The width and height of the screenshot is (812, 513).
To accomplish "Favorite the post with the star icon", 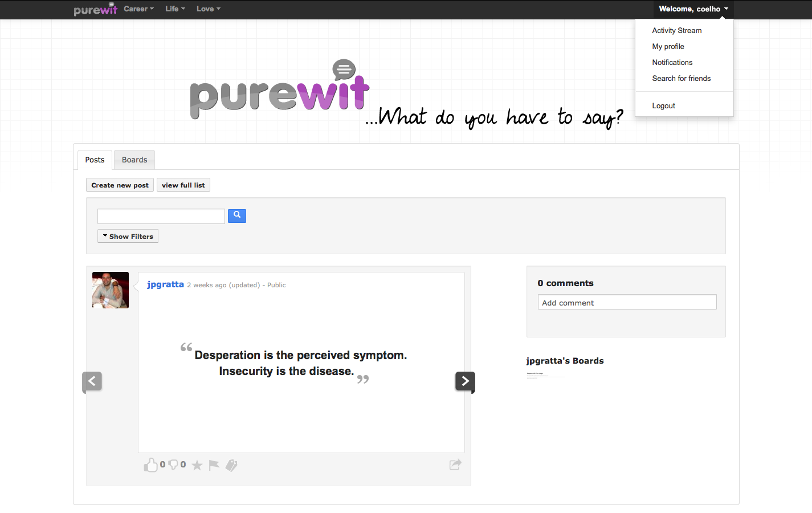I will coord(197,466).
